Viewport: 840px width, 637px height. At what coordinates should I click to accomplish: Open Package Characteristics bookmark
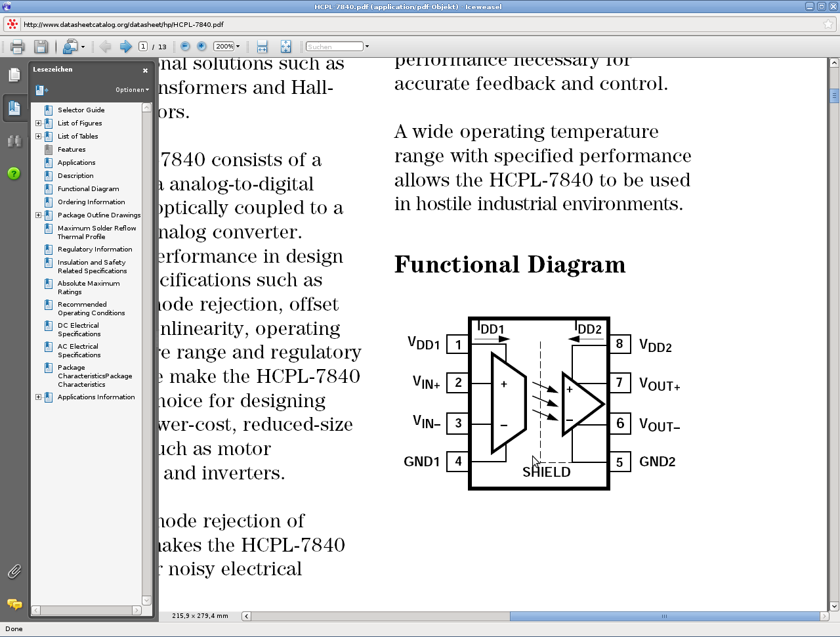(94, 376)
